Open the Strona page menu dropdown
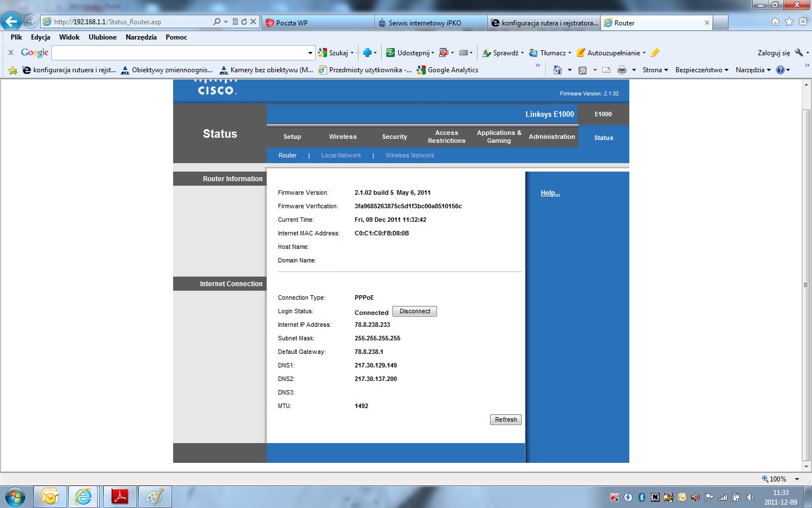Viewport: 812px width, 508px height. [656, 70]
